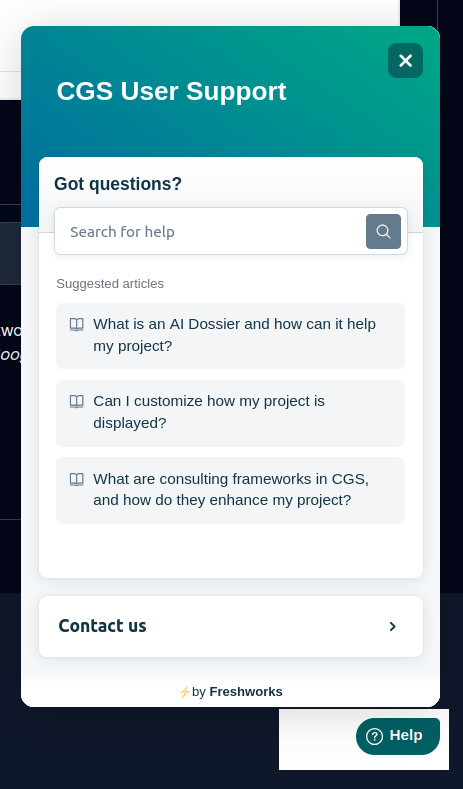Click the book icon beside the AI Dossier article

click(x=76, y=325)
